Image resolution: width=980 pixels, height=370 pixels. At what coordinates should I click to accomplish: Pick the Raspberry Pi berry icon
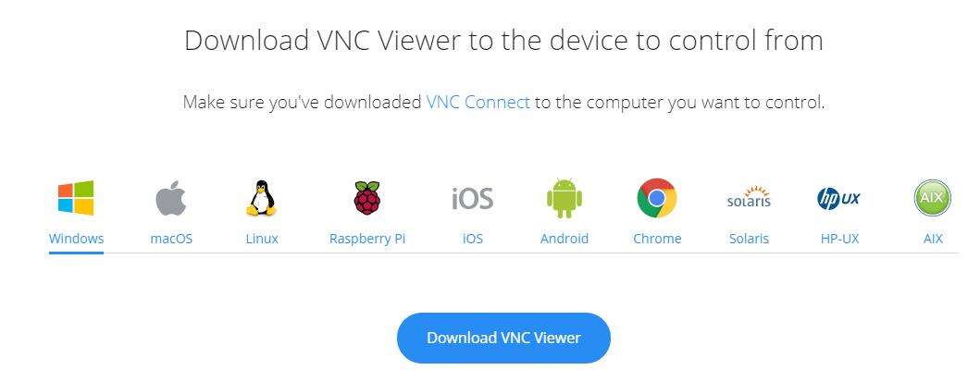[x=366, y=198]
